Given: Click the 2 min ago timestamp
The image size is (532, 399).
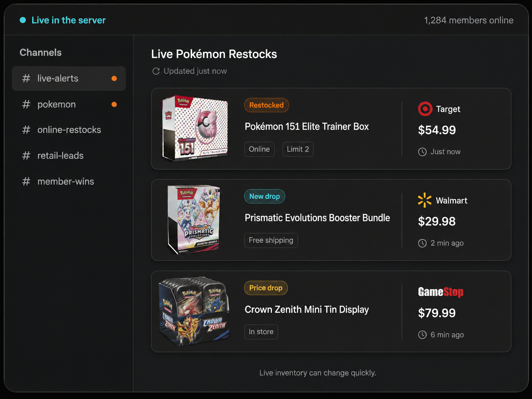Looking at the screenshot, I should click(447, 243).
